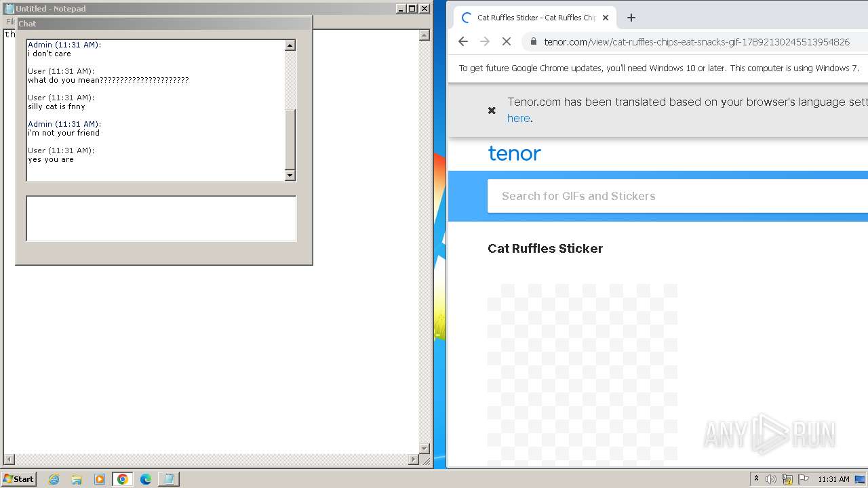The image size is (868, 488).
Task: Click the chat scrollbar thumb
Action: [290, 139]
